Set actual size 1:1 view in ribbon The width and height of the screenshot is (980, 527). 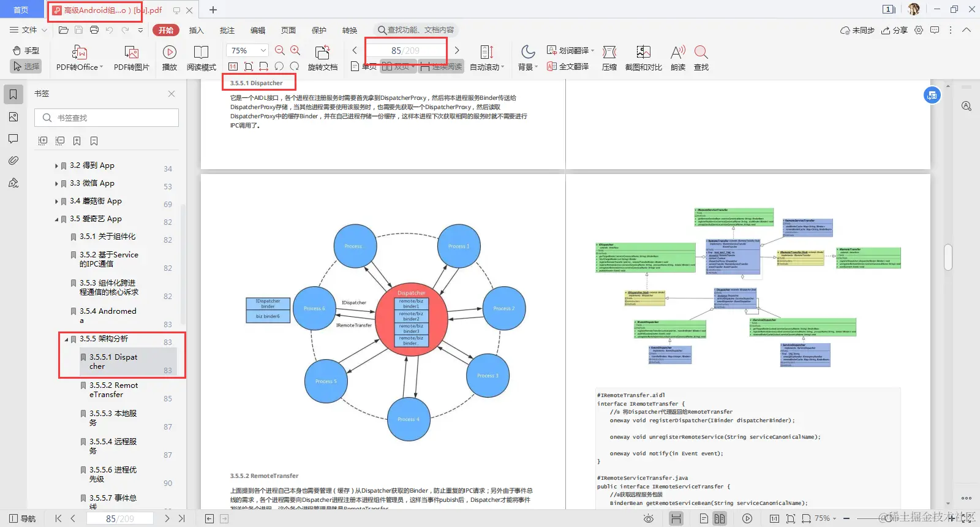233,66
